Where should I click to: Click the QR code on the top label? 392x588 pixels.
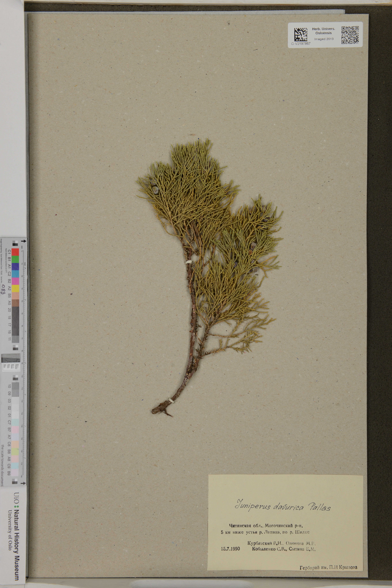click(x=350, y=35)
